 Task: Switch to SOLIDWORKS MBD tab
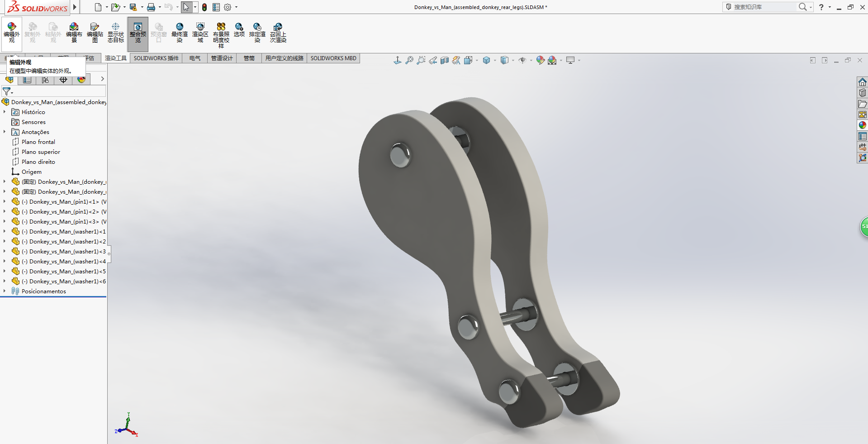pyautogui.click(x=333, y=58)
